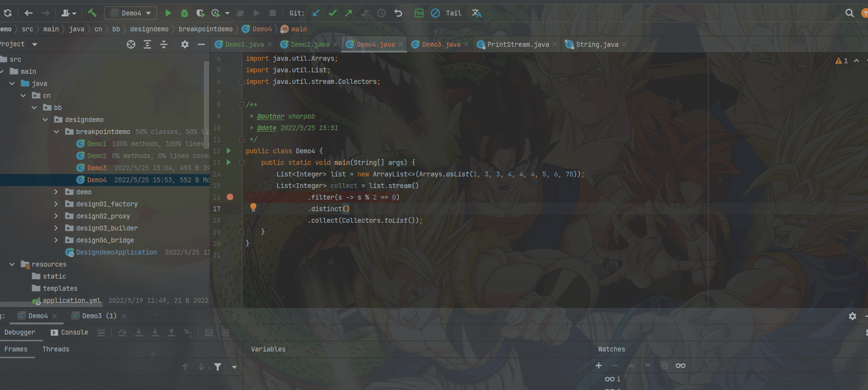Click the Sync/Reload all from disk icon

click(7, 13)
